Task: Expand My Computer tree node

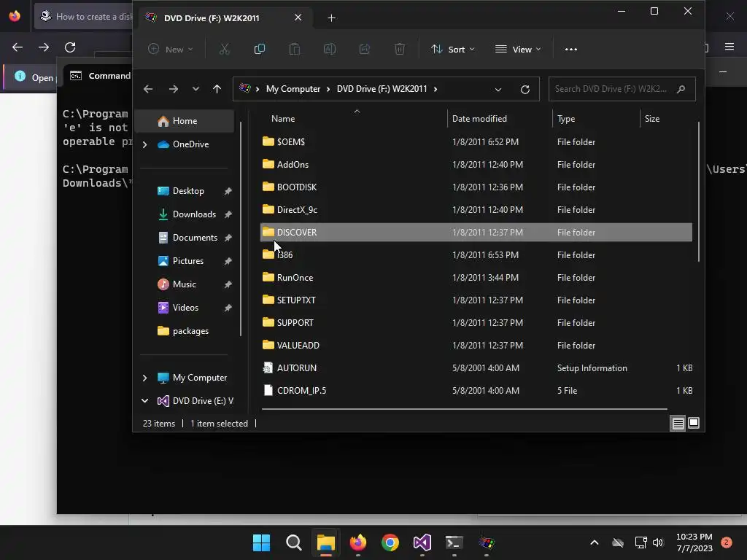Action: (x=145, y=378)
